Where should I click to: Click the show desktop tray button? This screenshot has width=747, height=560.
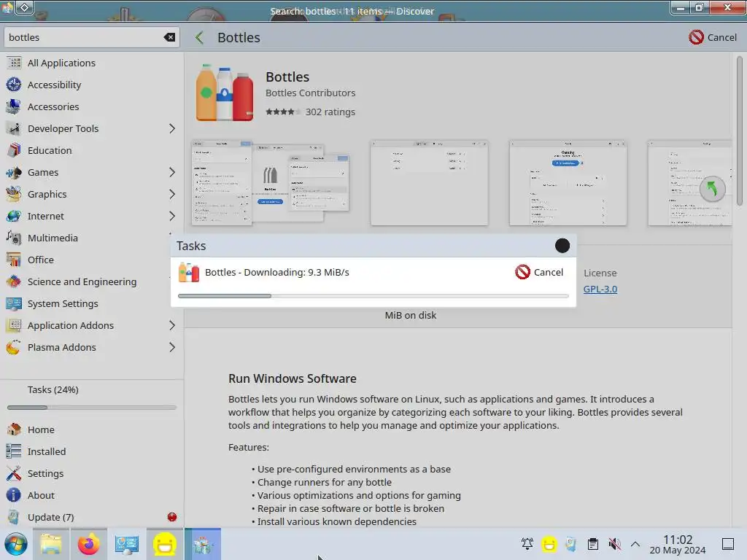tap(728, 544)
